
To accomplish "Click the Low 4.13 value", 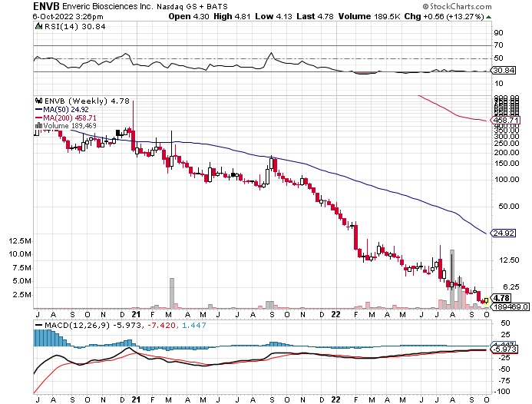I will click(x=273, y=16).
